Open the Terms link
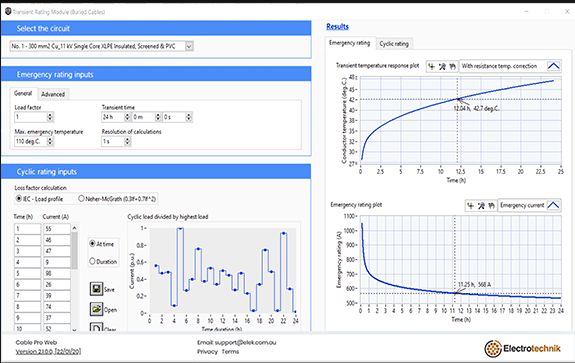 pyautogui.click(x=230, y=352)
